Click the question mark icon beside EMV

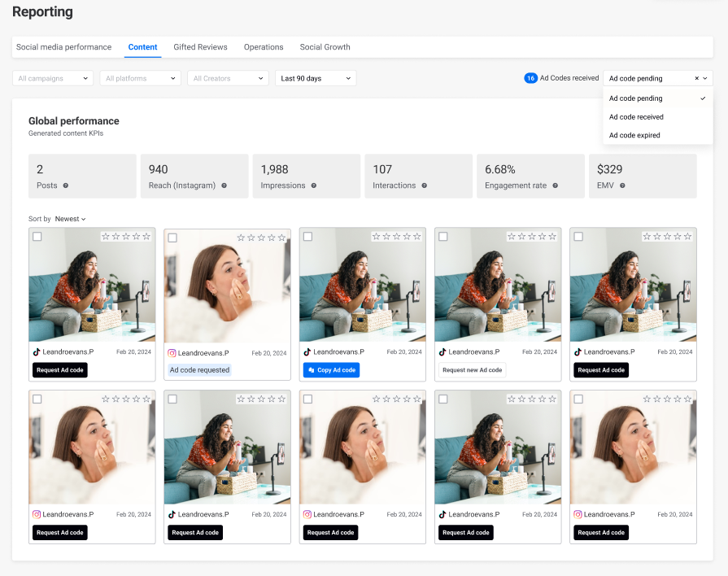pyautogui.click(x=622, y=185)
